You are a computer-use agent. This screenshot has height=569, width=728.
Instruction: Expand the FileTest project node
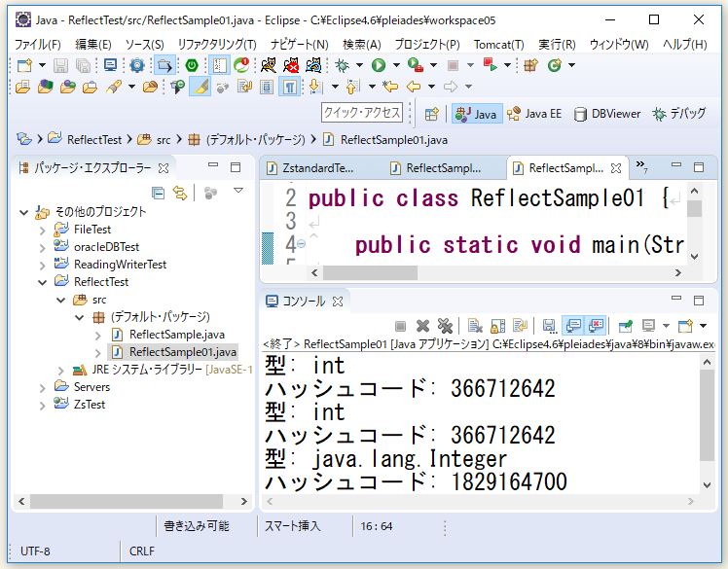(42, 231)
